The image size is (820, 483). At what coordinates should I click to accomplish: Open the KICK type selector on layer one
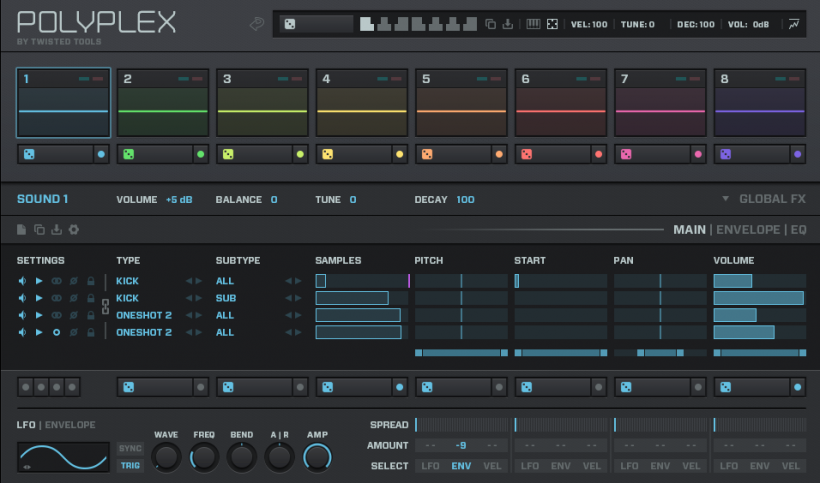pos(127,281)
